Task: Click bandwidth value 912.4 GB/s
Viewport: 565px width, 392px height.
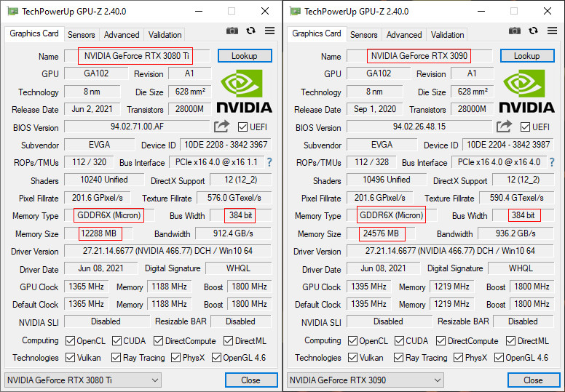Action: click(x=233, y=233)
